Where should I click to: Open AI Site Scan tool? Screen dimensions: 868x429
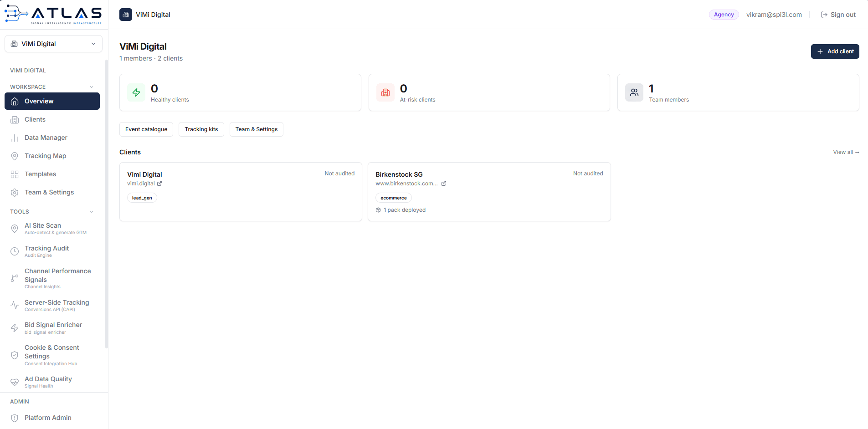52,229
